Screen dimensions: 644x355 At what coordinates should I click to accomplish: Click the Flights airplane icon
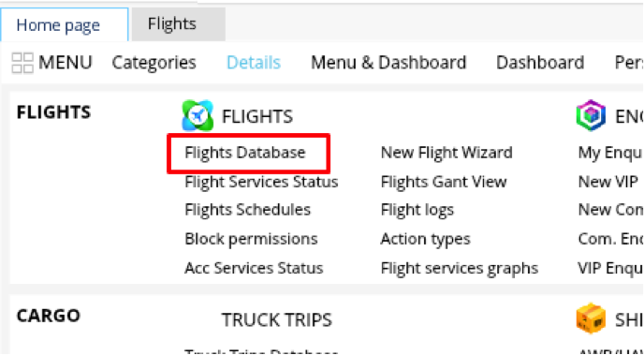[x=198, y=115]
